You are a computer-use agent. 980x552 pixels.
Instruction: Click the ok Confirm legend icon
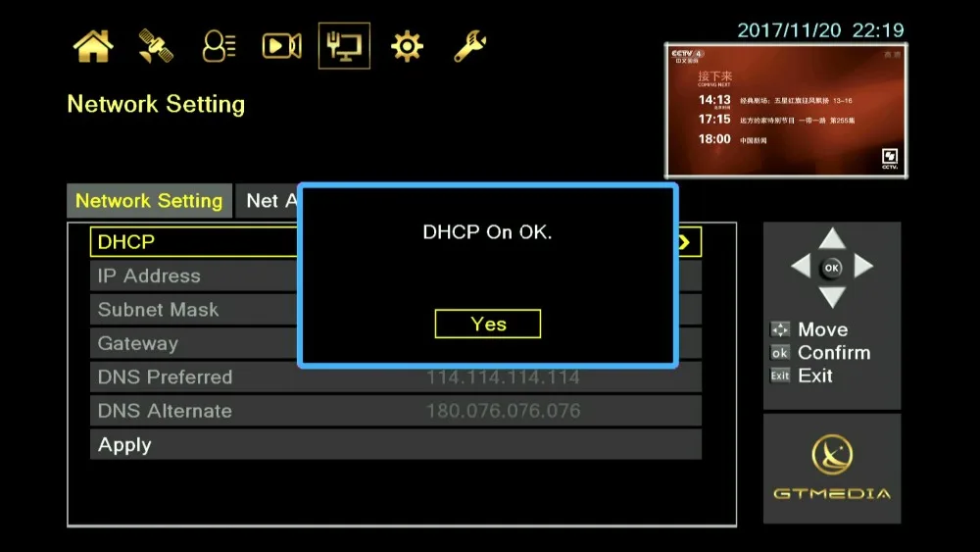[780, 353]
